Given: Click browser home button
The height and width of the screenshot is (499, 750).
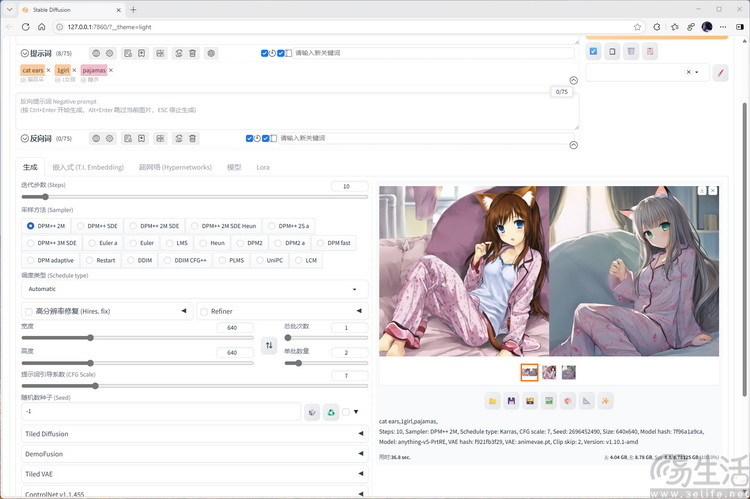Looking at the screenshot, I should coord(42,27).
